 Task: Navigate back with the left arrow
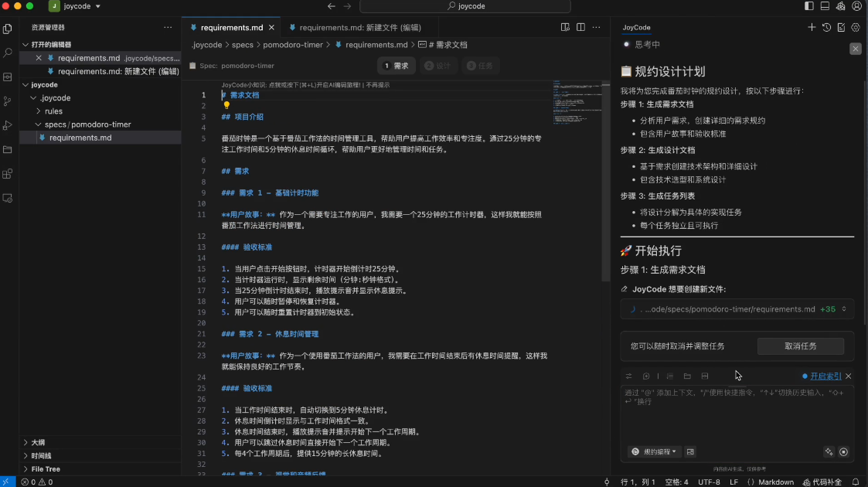(331, 6)
